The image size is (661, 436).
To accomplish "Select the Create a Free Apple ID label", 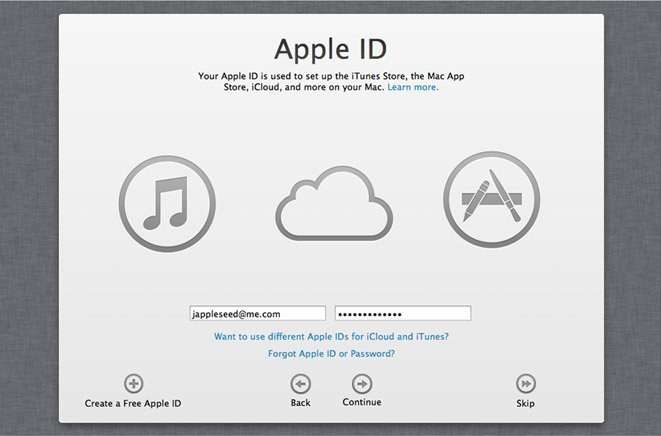I will pyautogui.click(x=133, y=403).
